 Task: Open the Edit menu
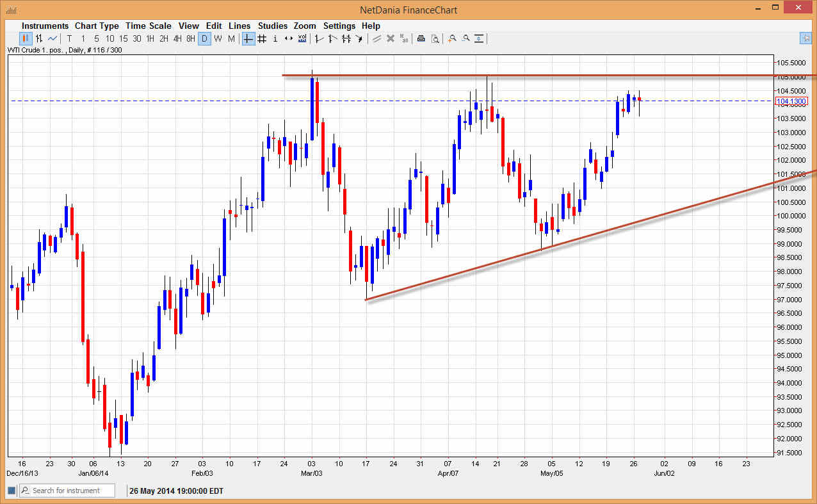pos(214,26)
